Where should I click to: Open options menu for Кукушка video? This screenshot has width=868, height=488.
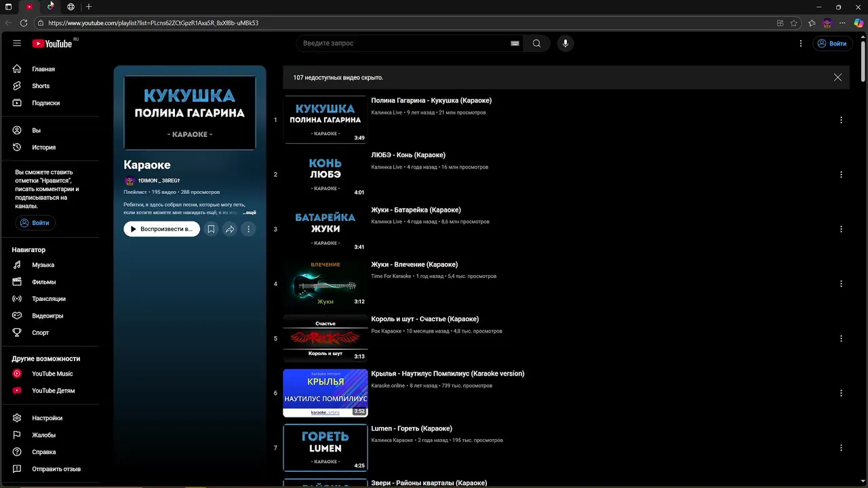[841, 120]
